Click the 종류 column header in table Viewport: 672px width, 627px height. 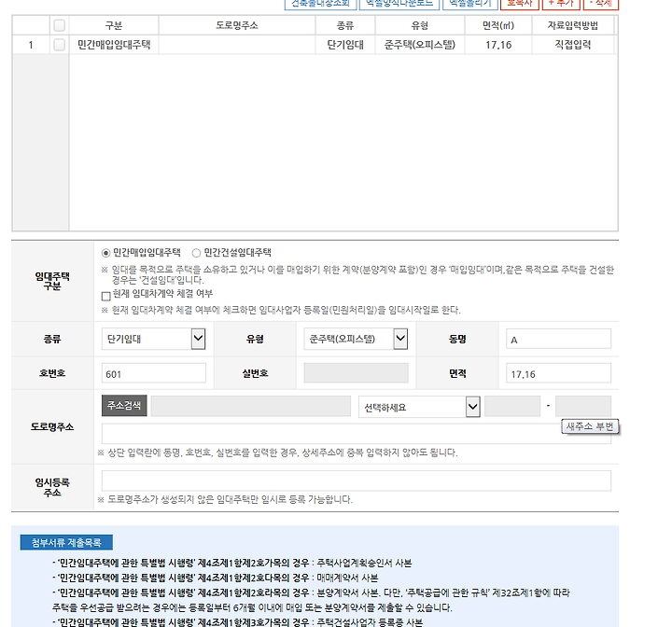click(x=345, y=25)
